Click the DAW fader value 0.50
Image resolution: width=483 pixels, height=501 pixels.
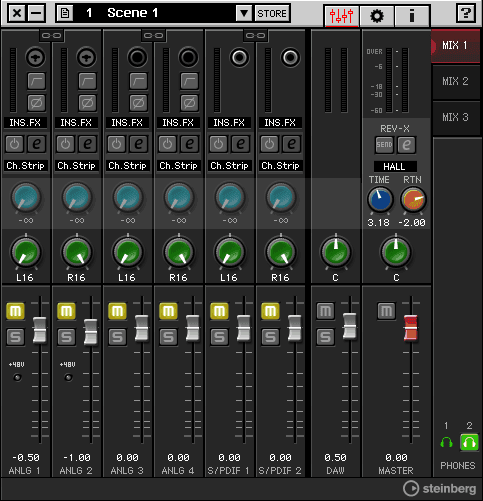pos(335,458)
